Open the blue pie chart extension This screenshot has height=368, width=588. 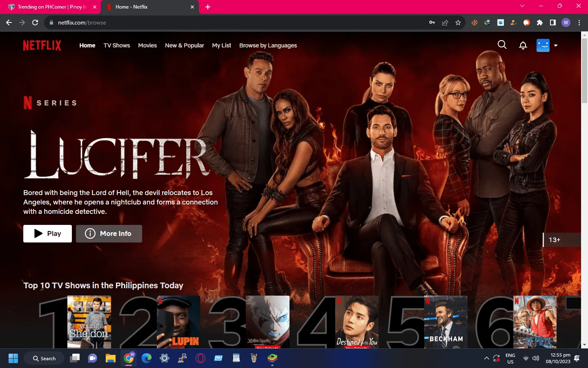pos(501,22)
